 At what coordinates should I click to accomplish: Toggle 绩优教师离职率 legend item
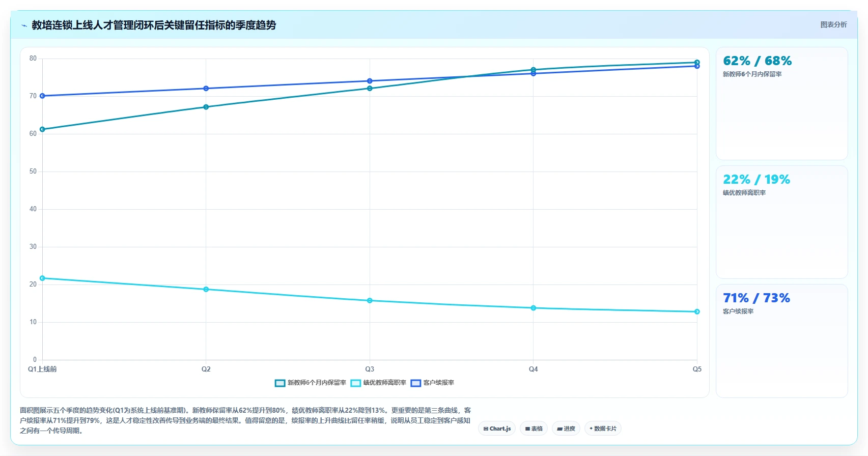[x=379, y=383]
